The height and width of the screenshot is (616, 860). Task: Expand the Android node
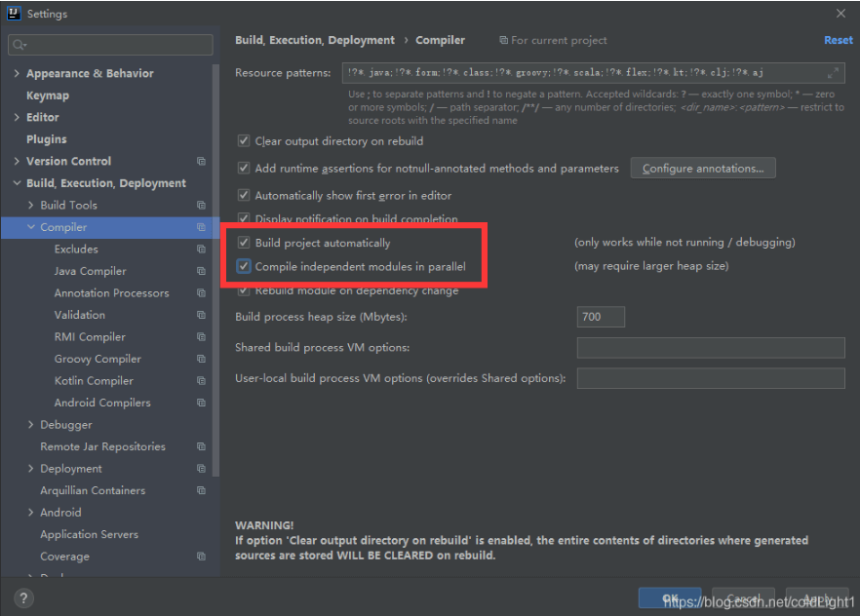(x=31, y=513)
